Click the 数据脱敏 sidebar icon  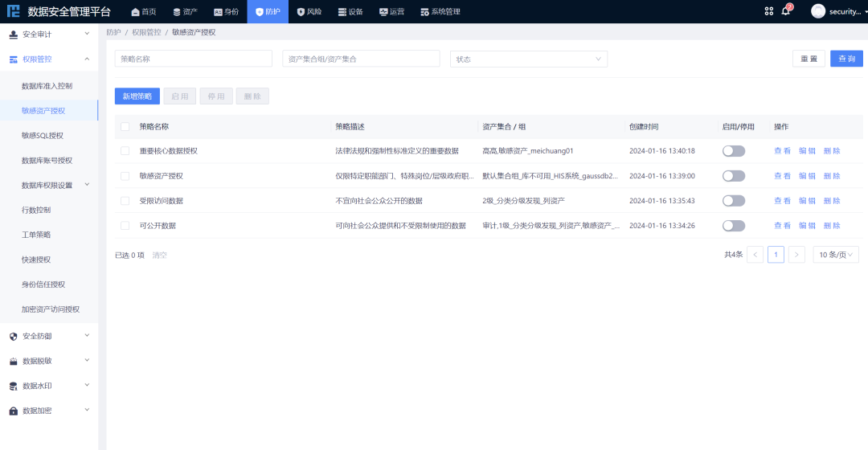tap(13, 361)
